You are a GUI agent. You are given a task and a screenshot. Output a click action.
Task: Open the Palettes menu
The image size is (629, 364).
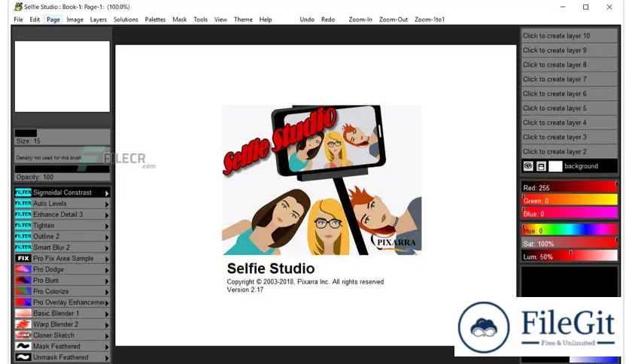(155, 20)
